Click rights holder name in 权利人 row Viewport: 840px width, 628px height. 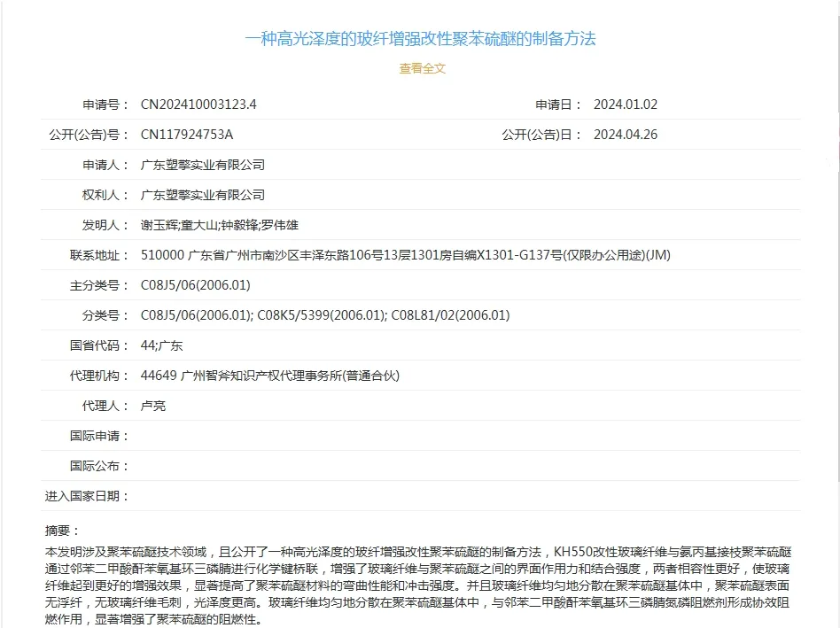pyautogui.click(x=203, y=195)
